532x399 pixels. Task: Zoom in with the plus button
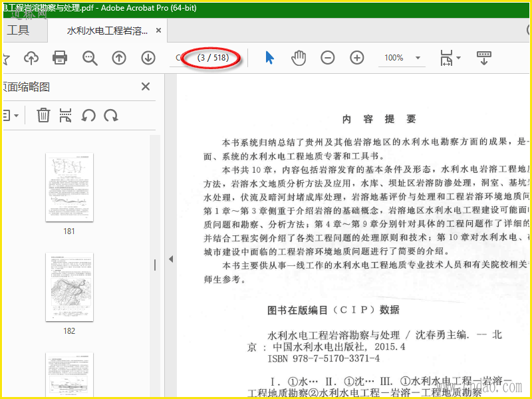pos(356,58)
